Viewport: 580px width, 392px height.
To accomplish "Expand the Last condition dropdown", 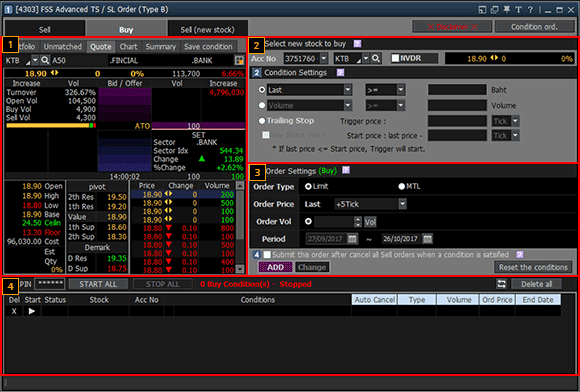I will (348, 90).
